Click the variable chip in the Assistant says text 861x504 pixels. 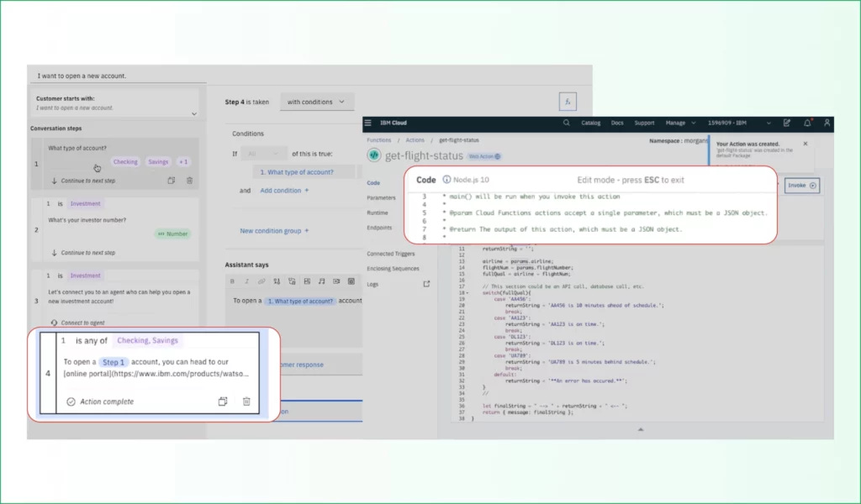pos(300,301)
